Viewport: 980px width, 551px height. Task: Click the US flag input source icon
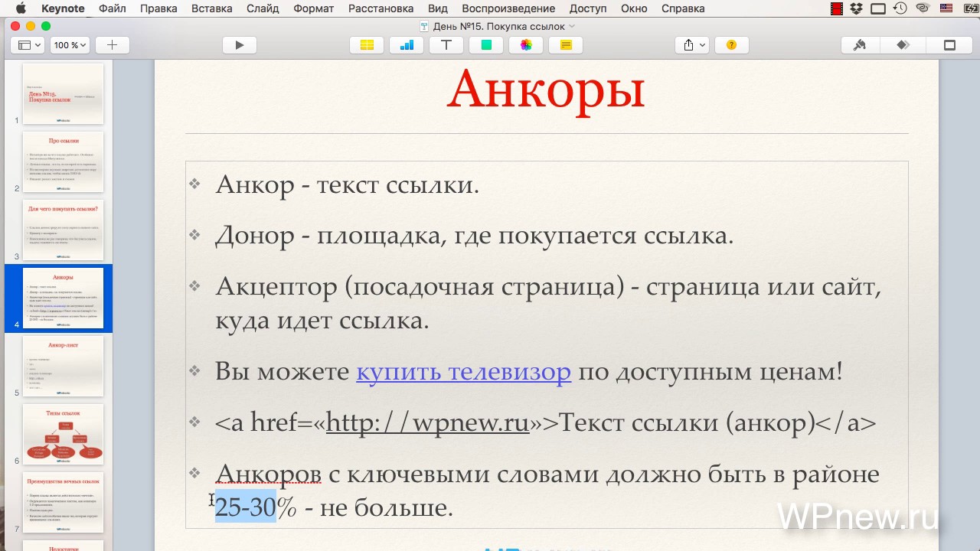pyautogui.click(x=946, y=8)
